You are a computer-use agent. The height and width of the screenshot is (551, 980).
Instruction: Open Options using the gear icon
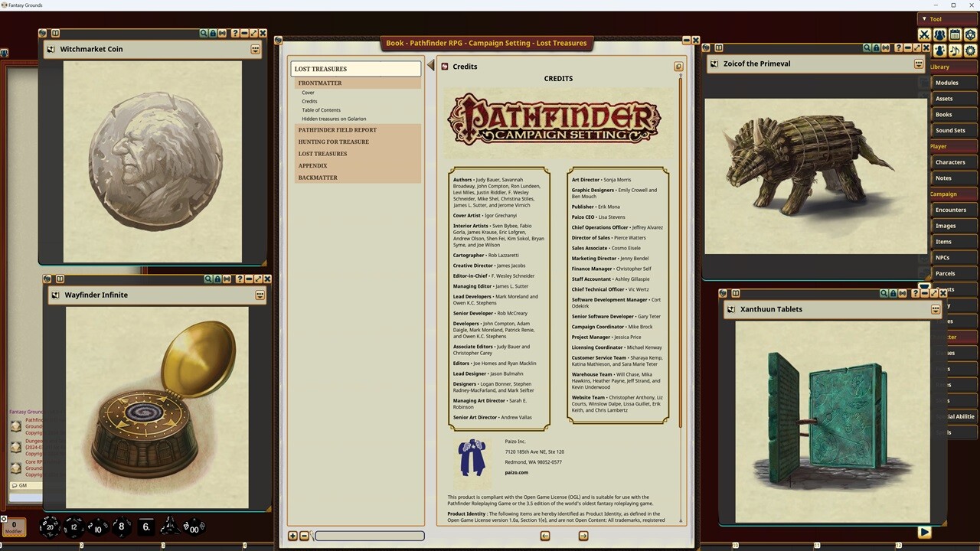(x=970, y=50)
